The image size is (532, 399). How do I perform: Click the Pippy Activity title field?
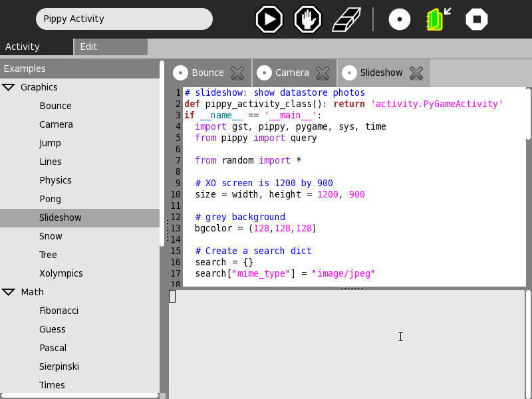coord(124,19)
